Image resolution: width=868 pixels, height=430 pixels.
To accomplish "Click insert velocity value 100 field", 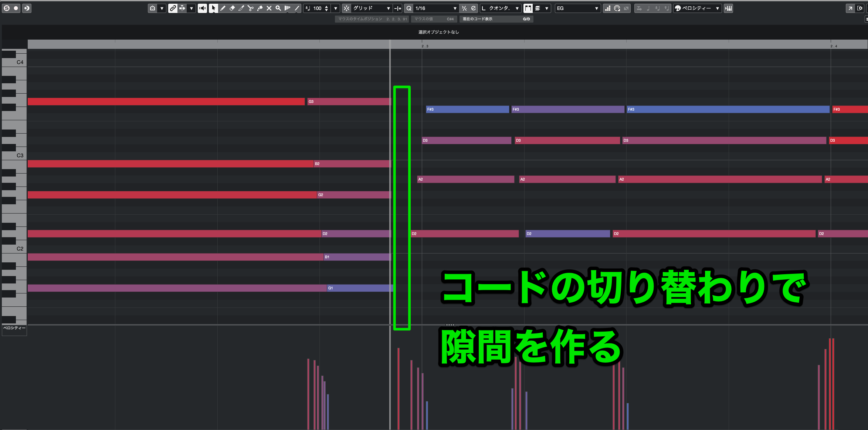I will [317, 8].
